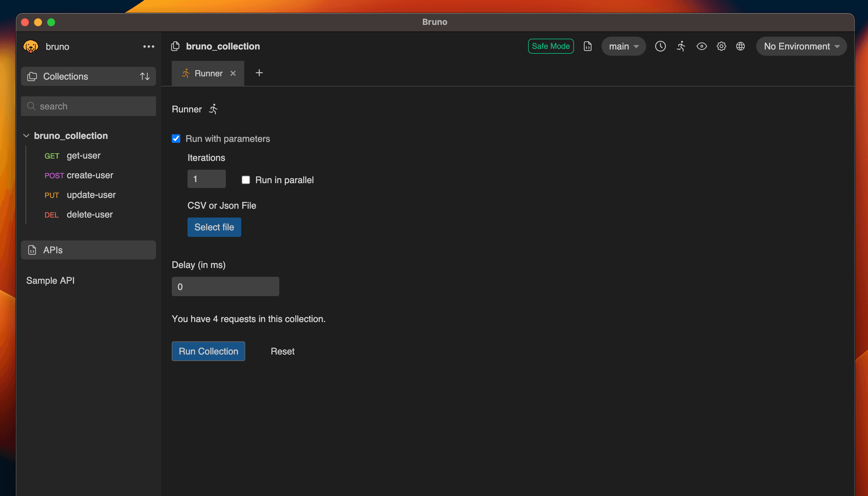Click Run Collection button
Viewport: 868px width, 496px height.
pos(208,351)
